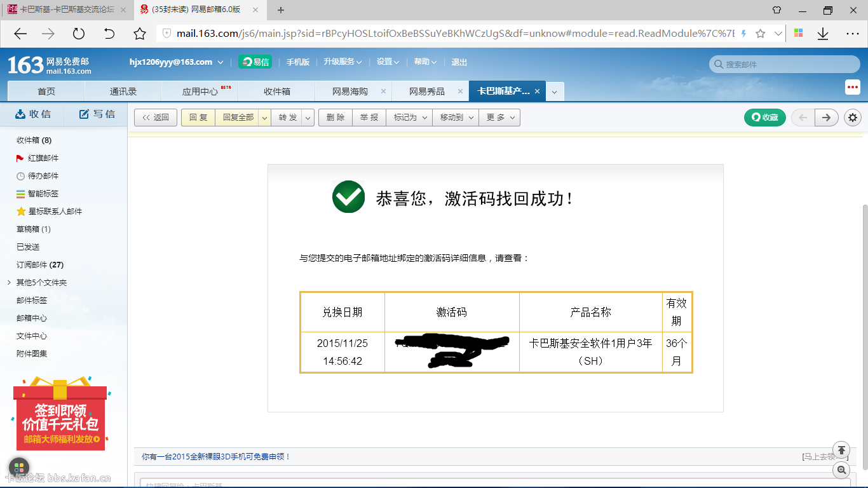Click the browser undo-close arrow icon
This screenshot has width=868, height=488.
109,34
